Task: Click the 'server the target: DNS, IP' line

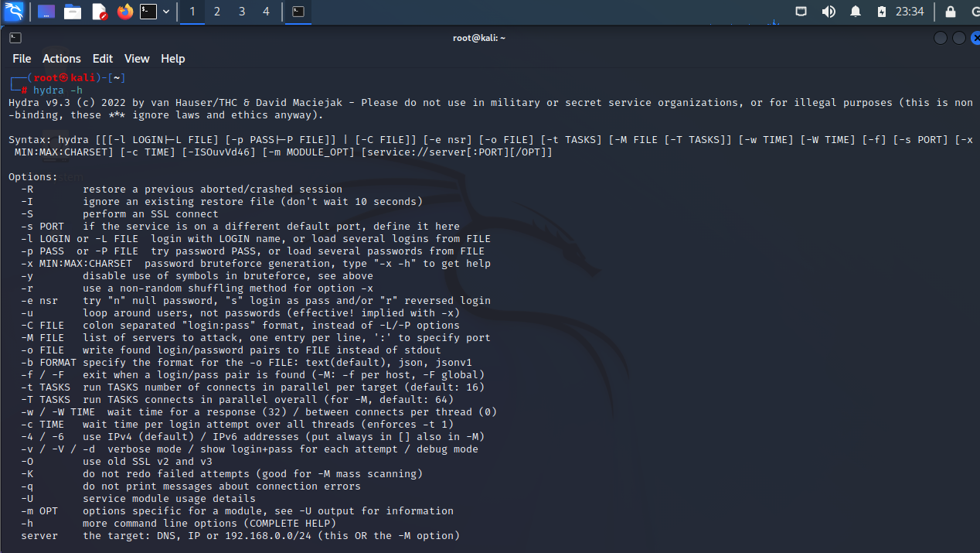Action: point(240,536)
